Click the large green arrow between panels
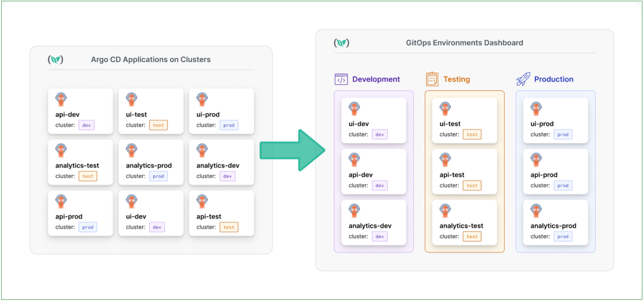Viewport: 644px width, 301px height. click(x=293, y=150)
